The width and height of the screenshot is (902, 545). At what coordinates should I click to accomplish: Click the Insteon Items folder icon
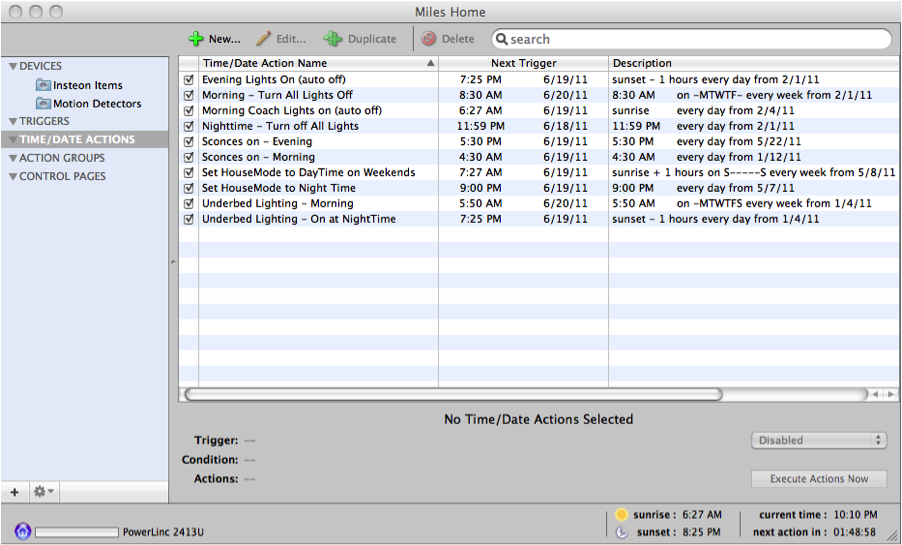point(43,85)
